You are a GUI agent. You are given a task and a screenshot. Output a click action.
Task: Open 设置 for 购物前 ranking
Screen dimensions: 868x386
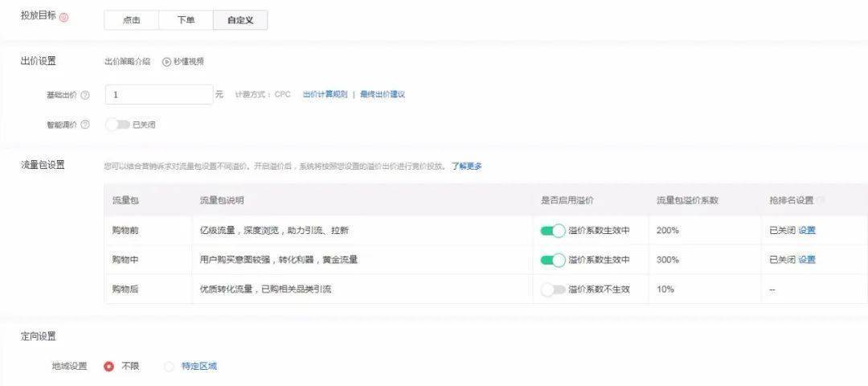tap(807, 231)
